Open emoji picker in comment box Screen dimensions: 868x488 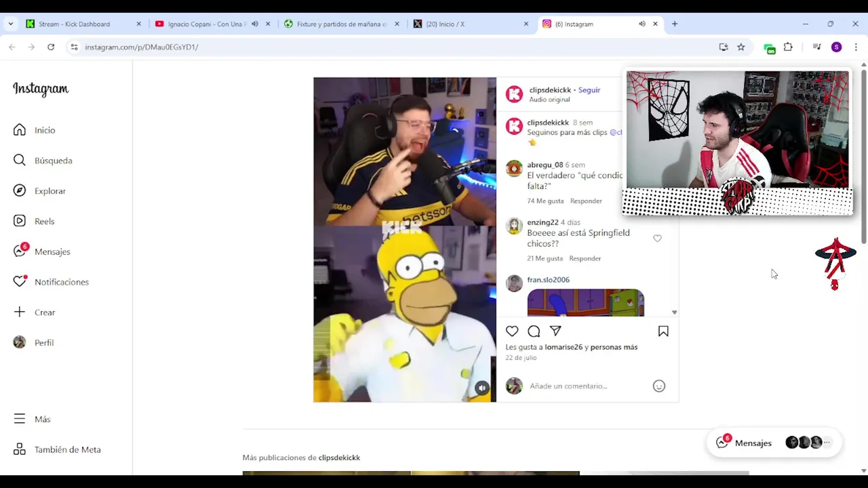(x=658, y=386)
